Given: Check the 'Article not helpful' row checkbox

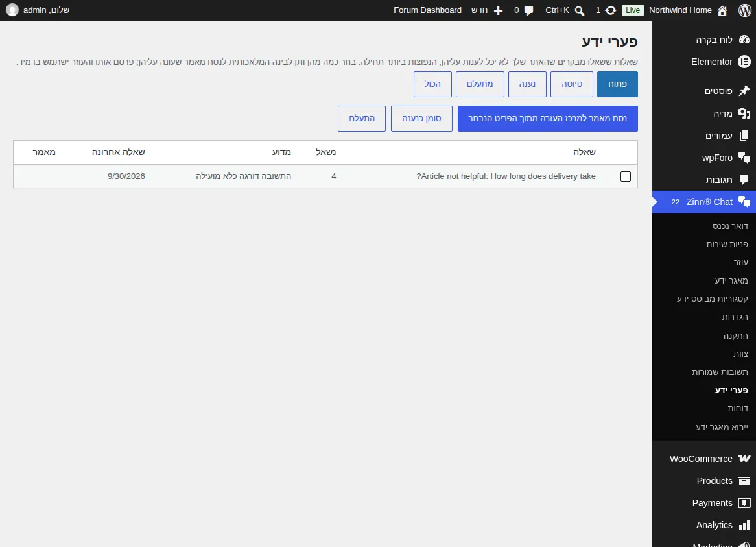Looking at the screenshot, I should 625,176.
